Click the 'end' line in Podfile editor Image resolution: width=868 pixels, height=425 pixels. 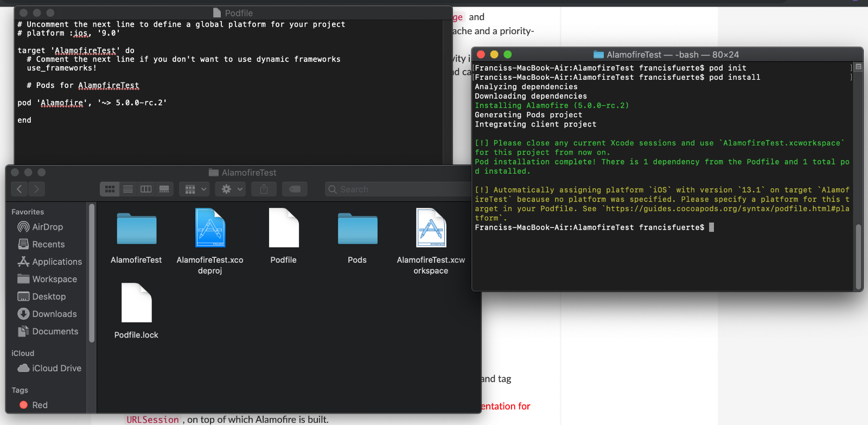[x=24, y=120]
